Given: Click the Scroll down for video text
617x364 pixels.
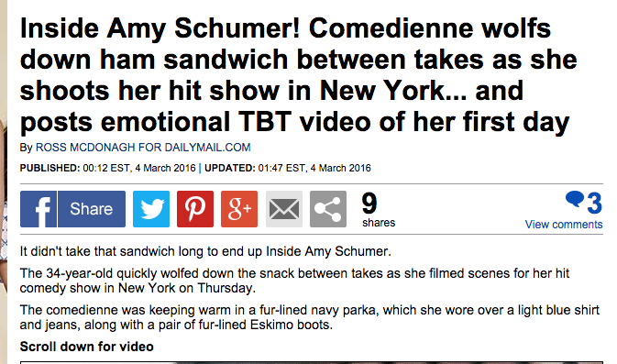Looking at the screenshot, I should [x=86, y=347].
